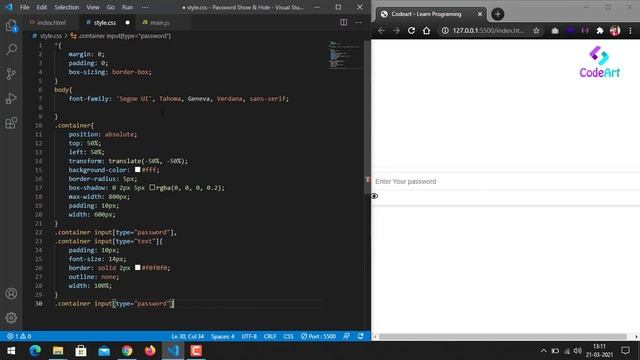Click the Enter Your password field
This screenshot has width=640, height=360.
[x=505, y=181]
